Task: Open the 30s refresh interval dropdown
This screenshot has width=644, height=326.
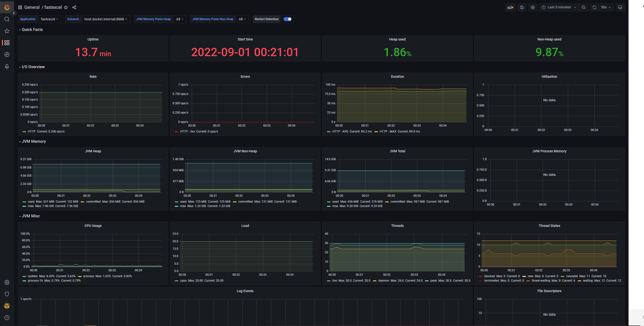Action: (605, 7)
